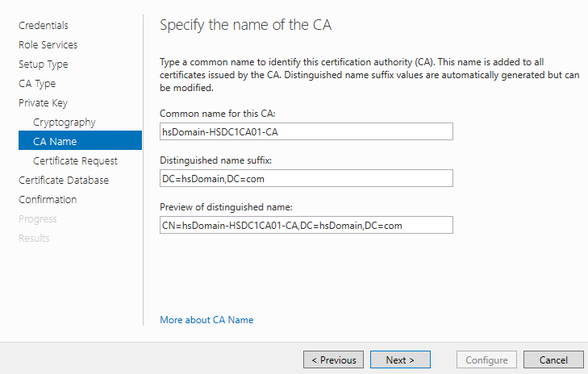Jump to Confirmation step

(x=48, y=200)
